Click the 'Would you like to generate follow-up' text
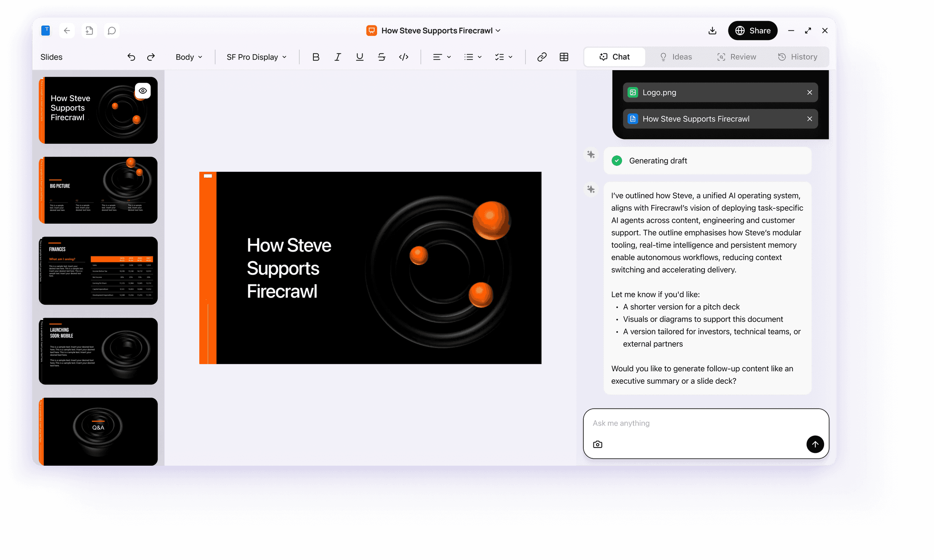934x560 pixels. [x=702, y=375]
